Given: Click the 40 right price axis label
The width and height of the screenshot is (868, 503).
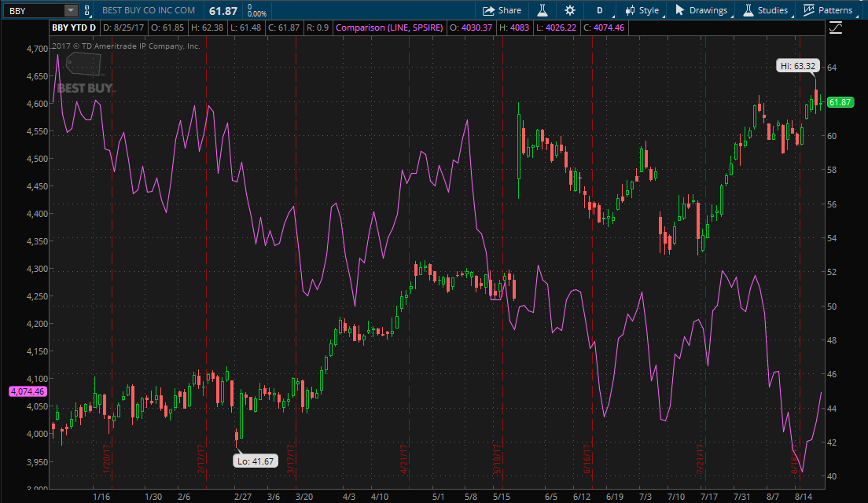Looking at the screenshot, I should 832,476.
